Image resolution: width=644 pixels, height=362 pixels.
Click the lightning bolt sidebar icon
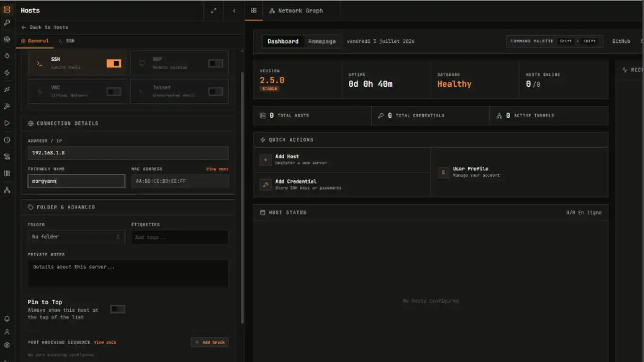coord(7,73)
